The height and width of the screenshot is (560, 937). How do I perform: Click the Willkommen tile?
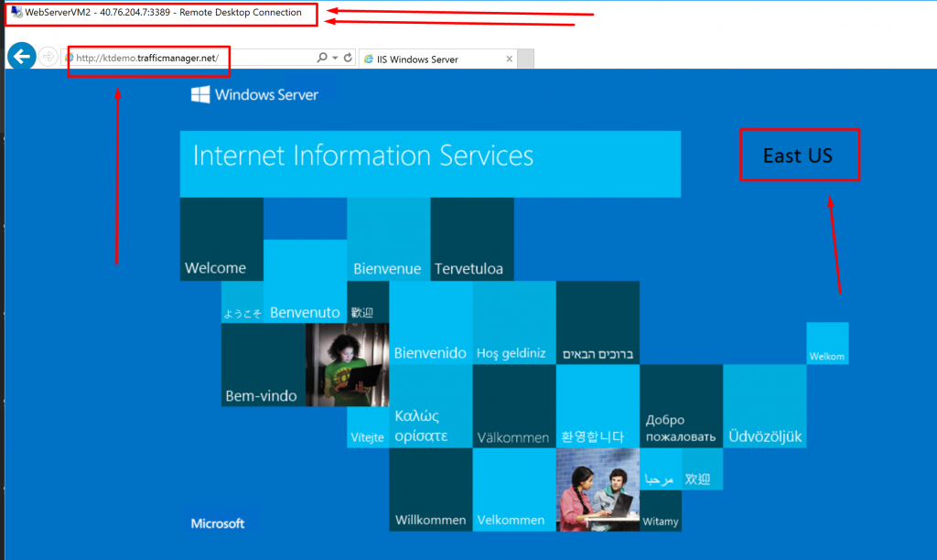click(430, 490)
